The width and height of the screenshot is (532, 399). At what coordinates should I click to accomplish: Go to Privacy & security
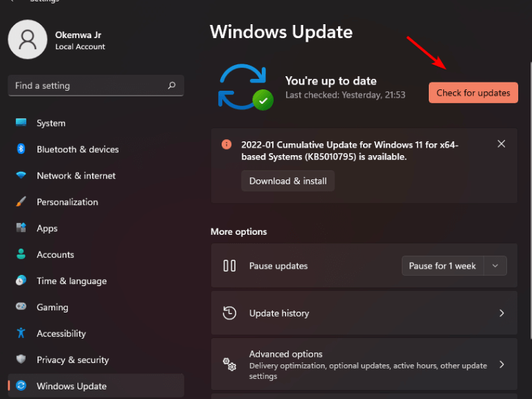pos(96,360)
